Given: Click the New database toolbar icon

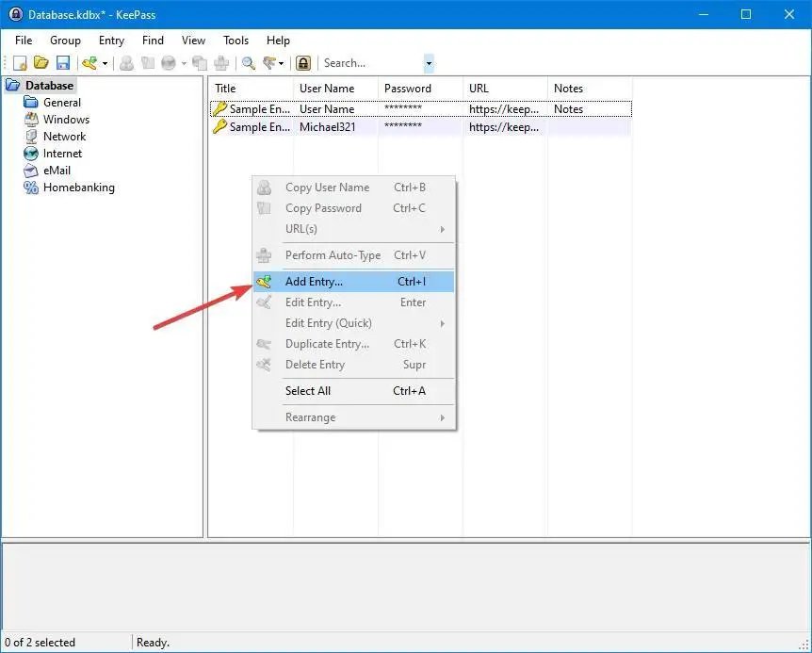Looking at the screenshot, I should click(x=20, y=63).
